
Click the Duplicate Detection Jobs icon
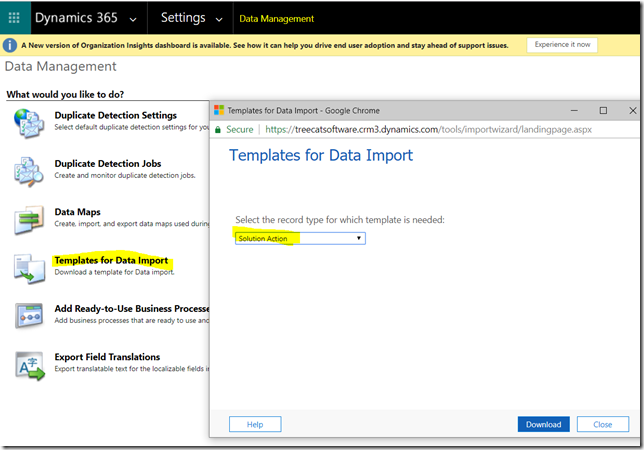click(x=29, y=172)
